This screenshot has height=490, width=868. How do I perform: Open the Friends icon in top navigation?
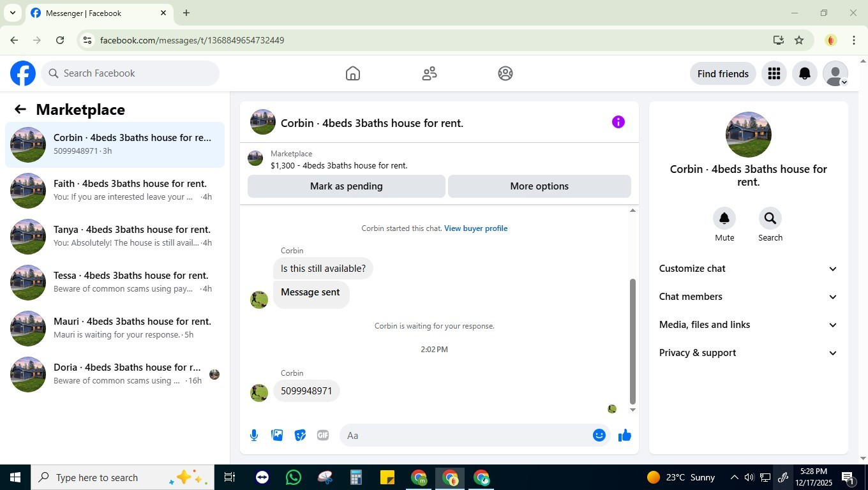click(x=430, y=73)
